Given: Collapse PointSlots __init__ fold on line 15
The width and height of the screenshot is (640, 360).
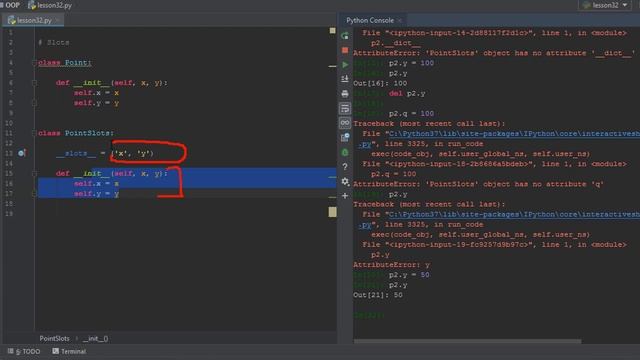Looking at the screenshot, I should pos(35,173).
